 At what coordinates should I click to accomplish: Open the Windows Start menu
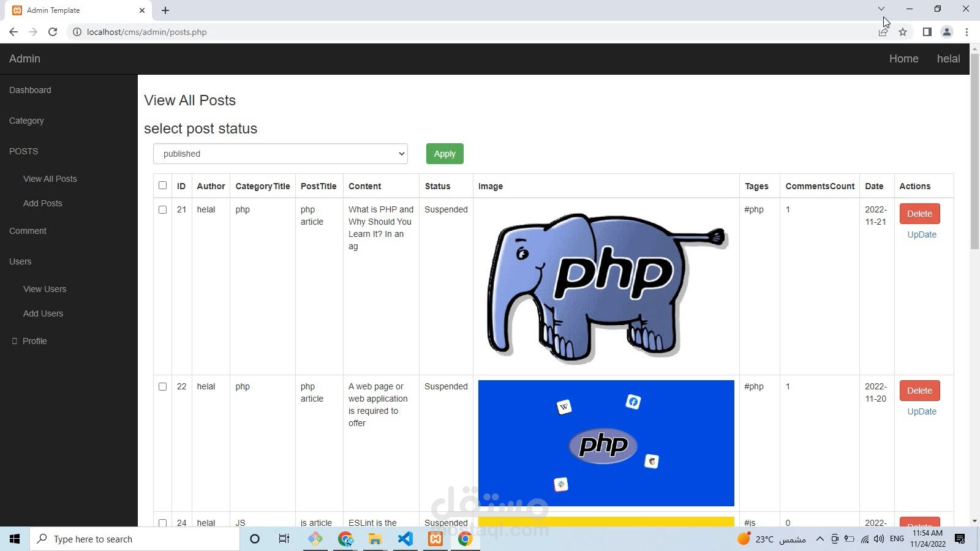(15, 539)
